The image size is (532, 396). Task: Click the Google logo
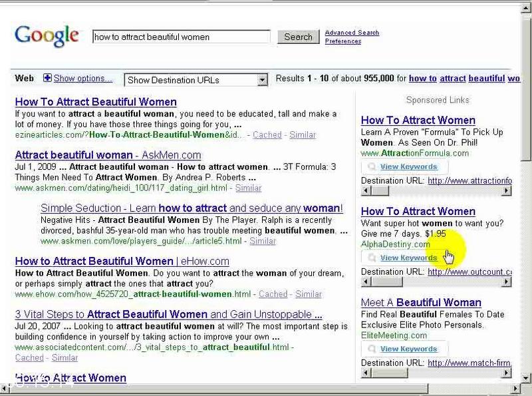(47, 36)
